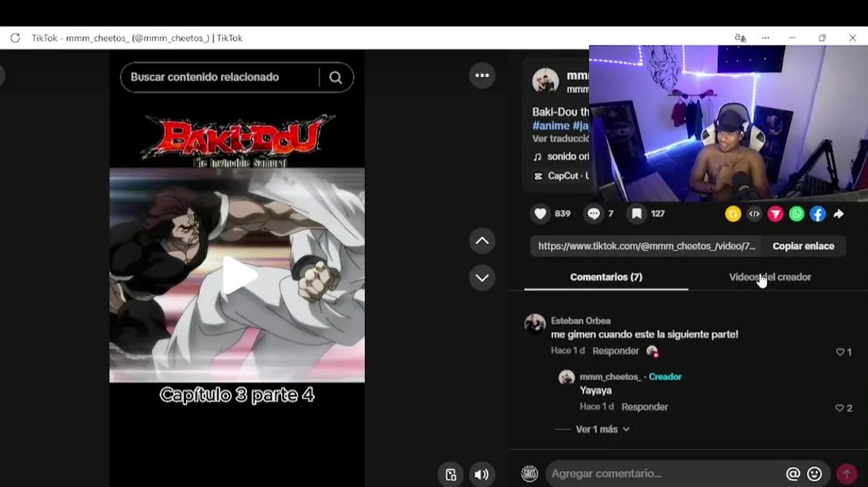Click Responder under Yayaya reply
Screen dimensions: 868x487
(x=644, y=407)
